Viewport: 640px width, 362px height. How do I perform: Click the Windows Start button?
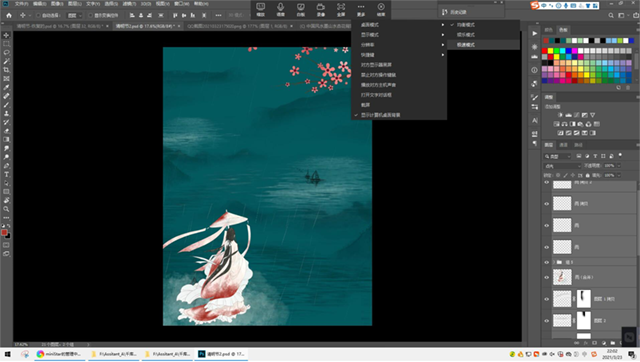pos(7,354)
